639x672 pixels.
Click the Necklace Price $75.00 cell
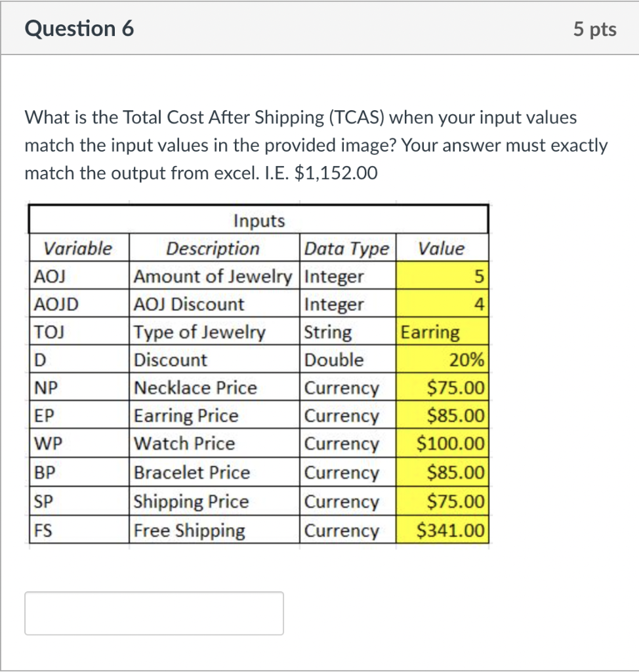(442, 387)
